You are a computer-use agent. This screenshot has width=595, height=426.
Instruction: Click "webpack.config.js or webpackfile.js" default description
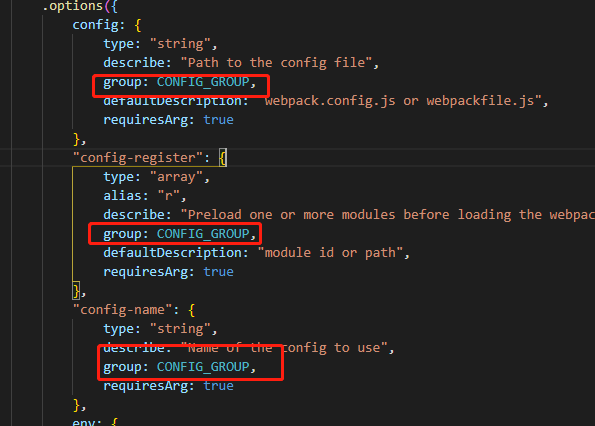(x=403, y=101)
